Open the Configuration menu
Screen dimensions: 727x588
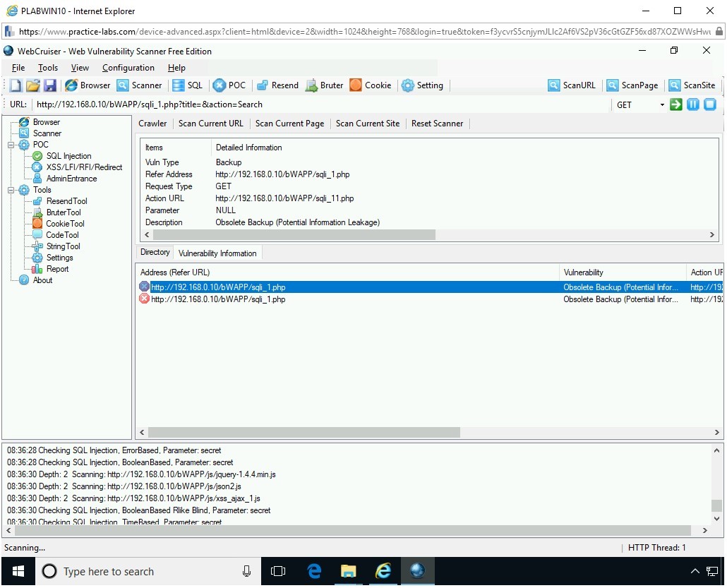128,68
